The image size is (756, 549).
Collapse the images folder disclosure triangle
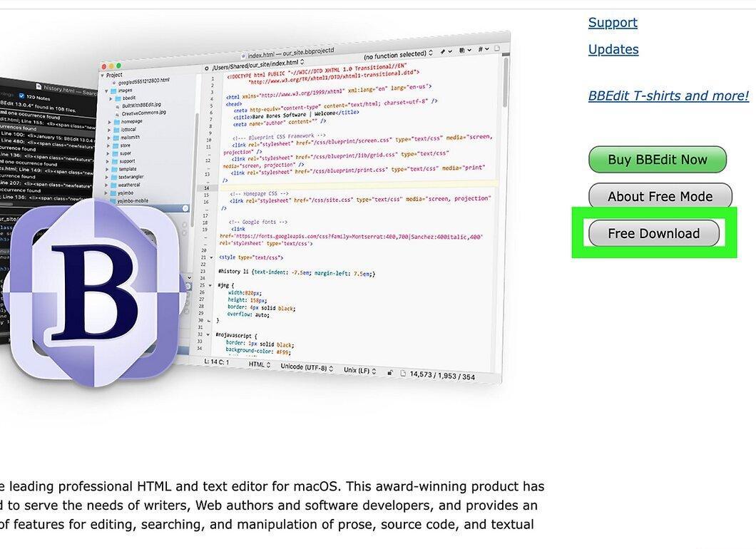[106, 91]
